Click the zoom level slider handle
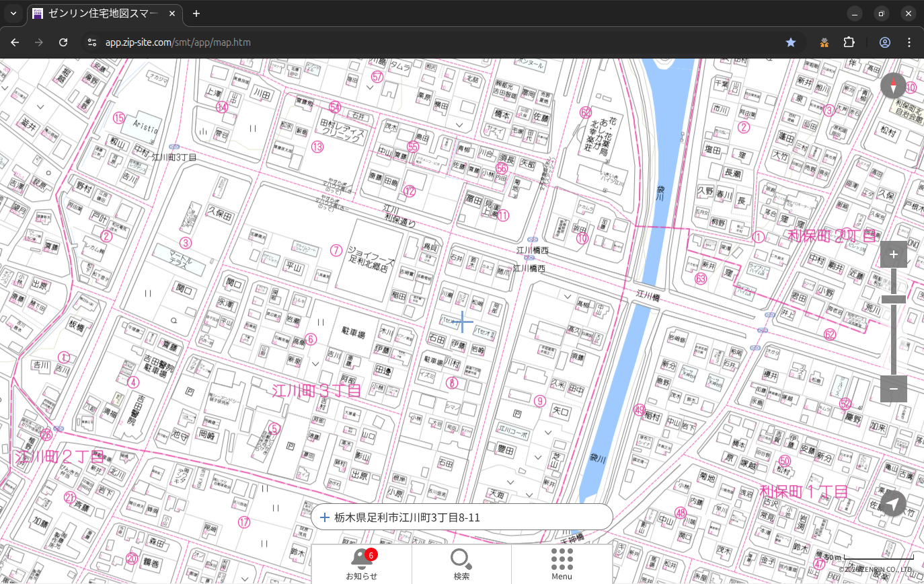924x584 pixels. [893, 299]
